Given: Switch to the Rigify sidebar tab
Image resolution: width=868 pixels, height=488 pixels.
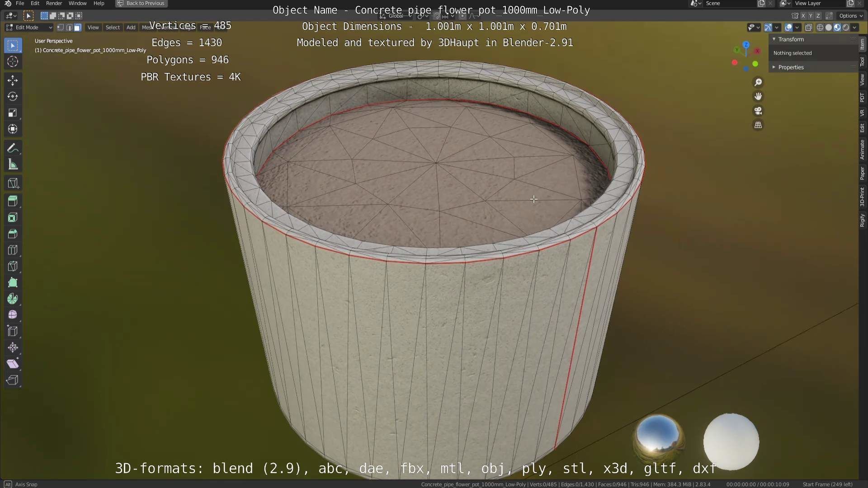Looking at the screenshot, I should coord(863,220).
